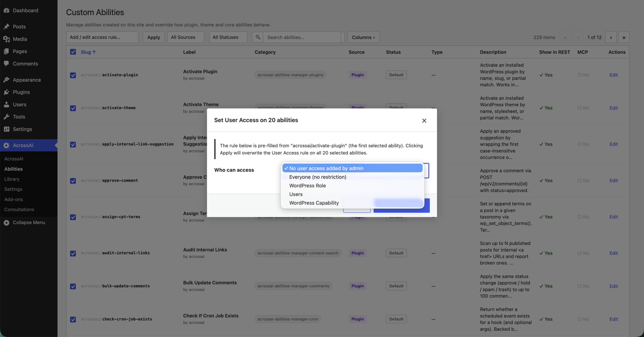Go to next page arrow
Screen dimensions: 644x337
pos(611,37)
